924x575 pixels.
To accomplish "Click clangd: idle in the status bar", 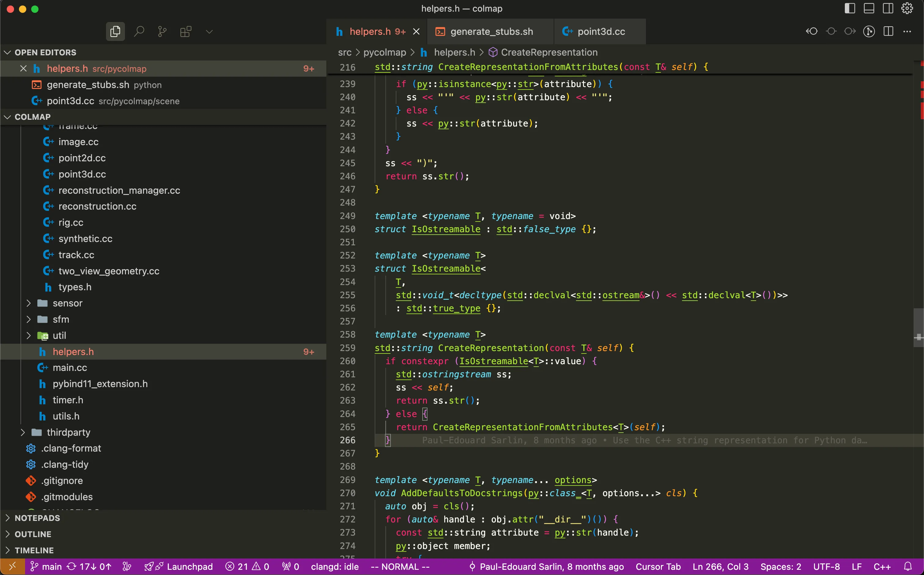I will (x=335, y=566).
